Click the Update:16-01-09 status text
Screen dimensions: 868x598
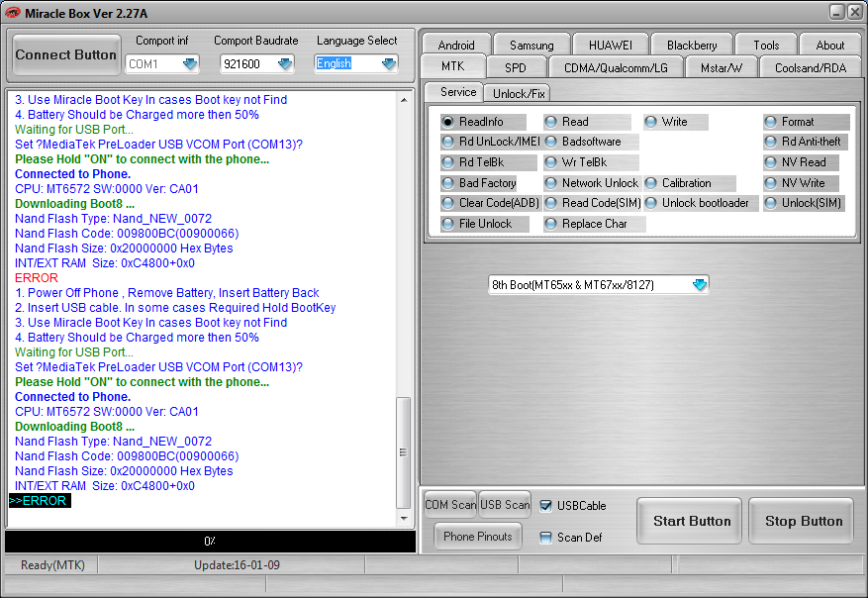pyautogui.click(x=237, y=564)
